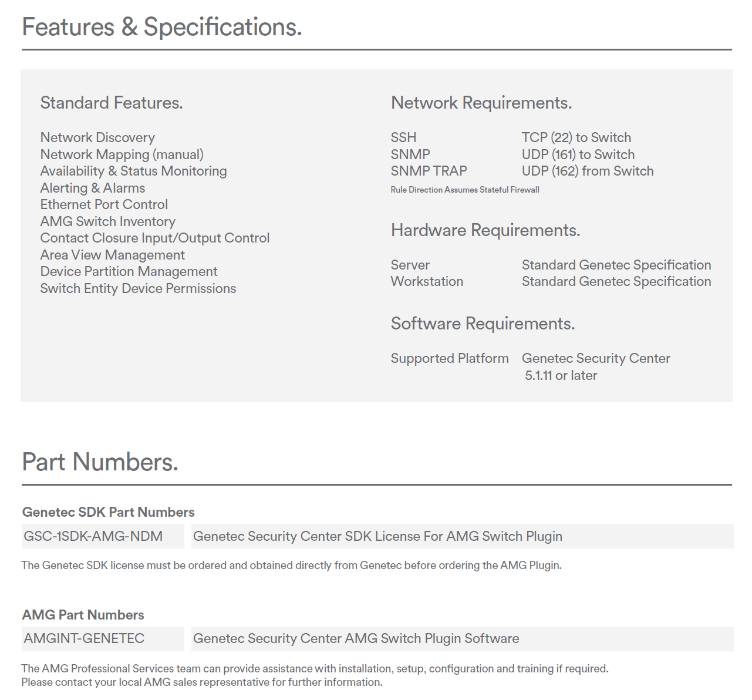
Task: Select "Contact Closure Input/Output Control" line
Action: [155, 238]
